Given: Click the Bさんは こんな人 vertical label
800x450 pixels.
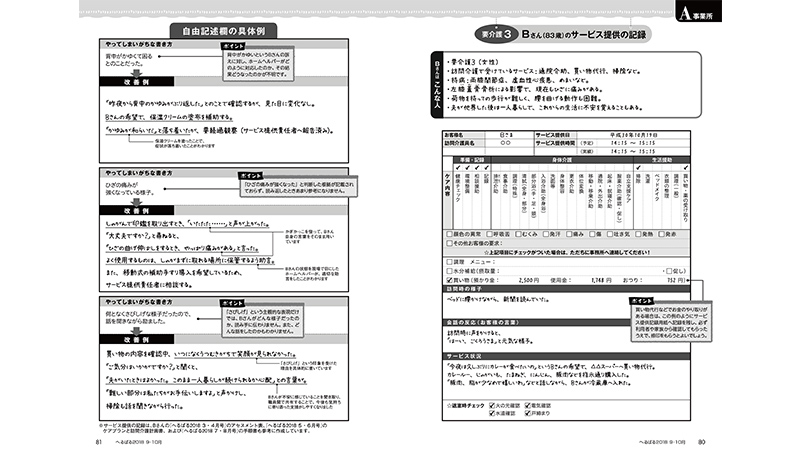Looking at the screenshot, I should 437,85.
